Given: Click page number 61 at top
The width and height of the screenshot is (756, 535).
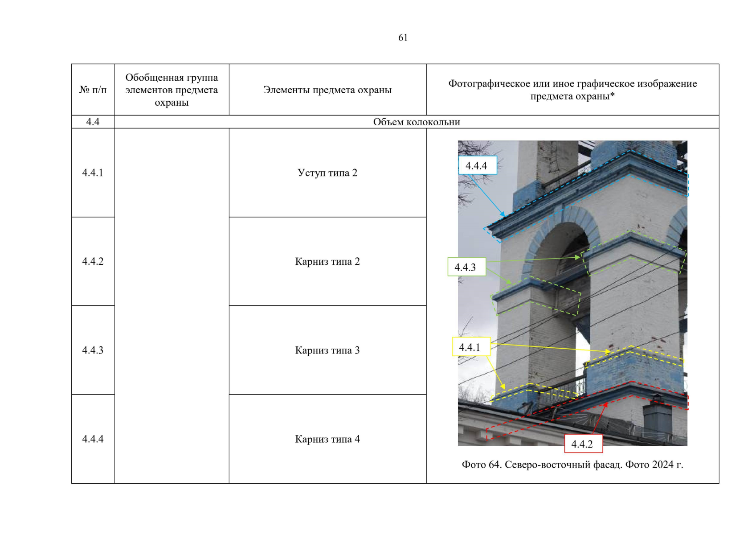Looking at the screenshot, I should 403,38.
